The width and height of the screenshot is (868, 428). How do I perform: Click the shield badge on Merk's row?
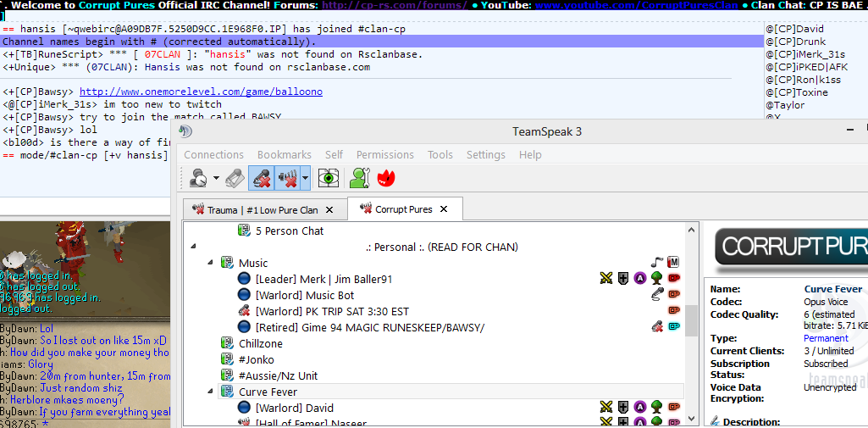coord(623,279)
